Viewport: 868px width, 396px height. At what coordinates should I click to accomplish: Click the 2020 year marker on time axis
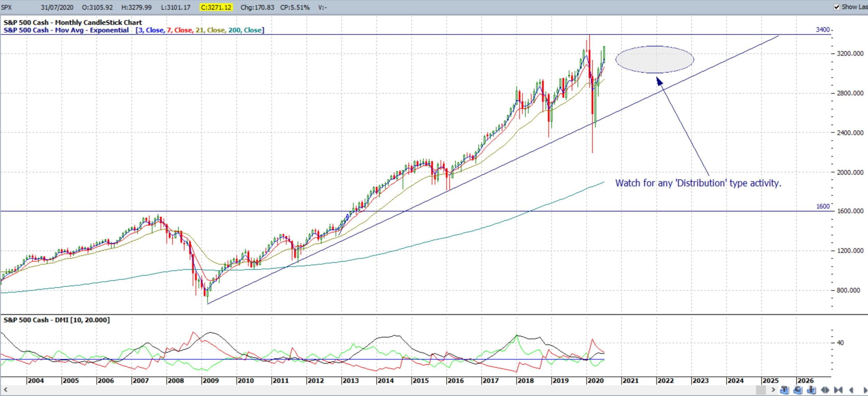(x=596, y=381)
